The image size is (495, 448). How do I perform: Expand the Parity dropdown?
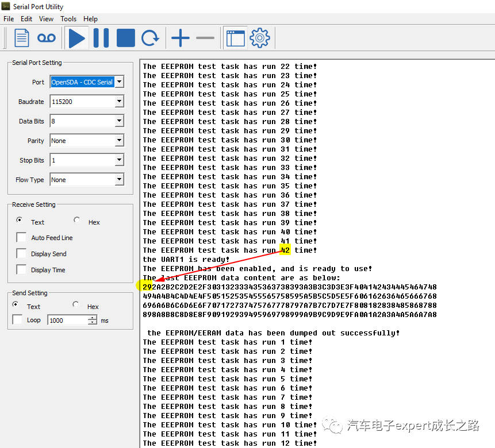click(x=119, y=141)
